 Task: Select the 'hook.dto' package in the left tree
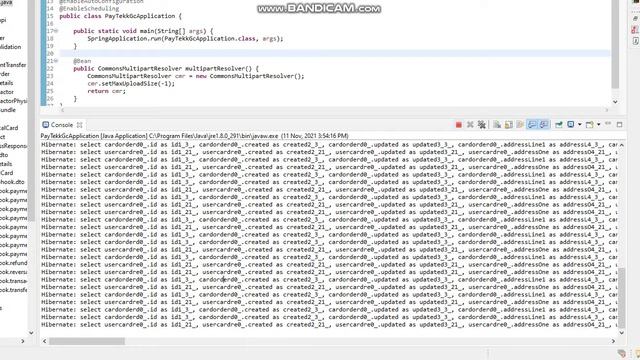pyautogui.click(x=12, y=182)
